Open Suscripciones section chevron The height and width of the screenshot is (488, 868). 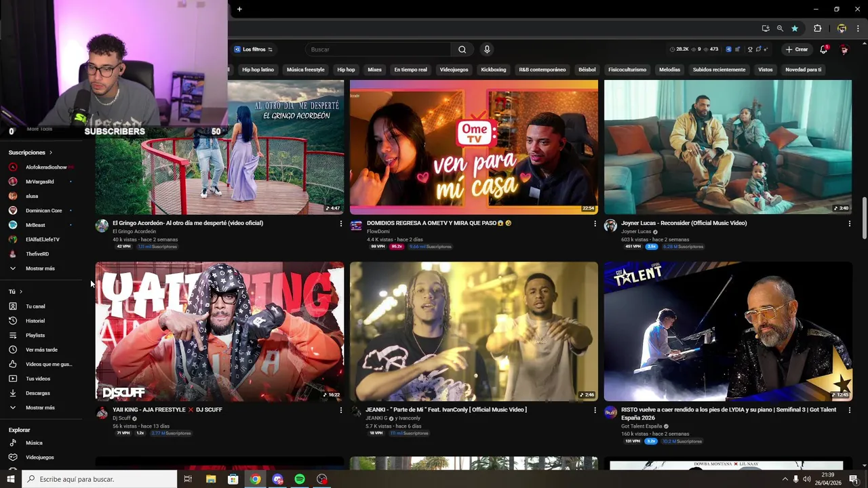pyautogui.click(x=50, y=152)
